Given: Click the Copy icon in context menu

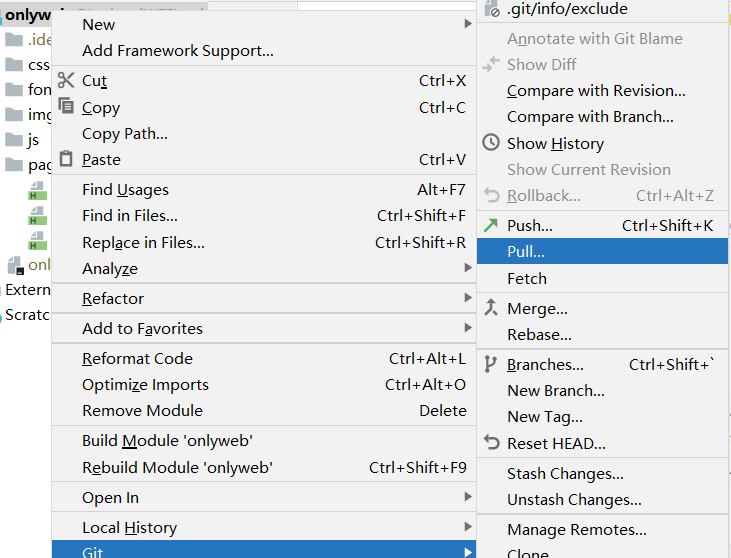Looking at the screenshot, I should tap(66, 107).
